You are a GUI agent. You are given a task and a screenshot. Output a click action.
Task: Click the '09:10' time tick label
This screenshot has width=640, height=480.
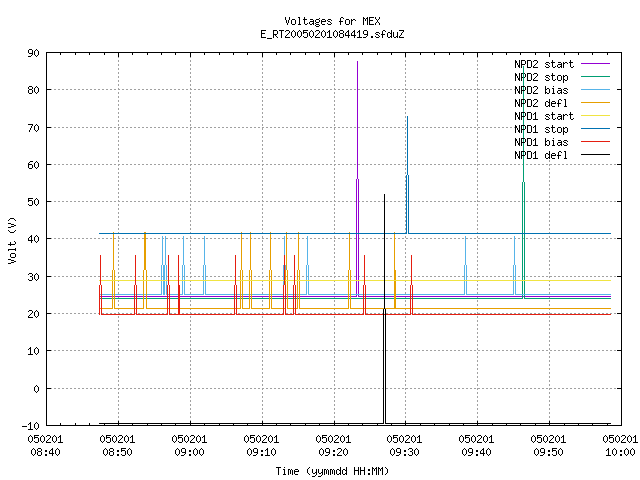261,452
